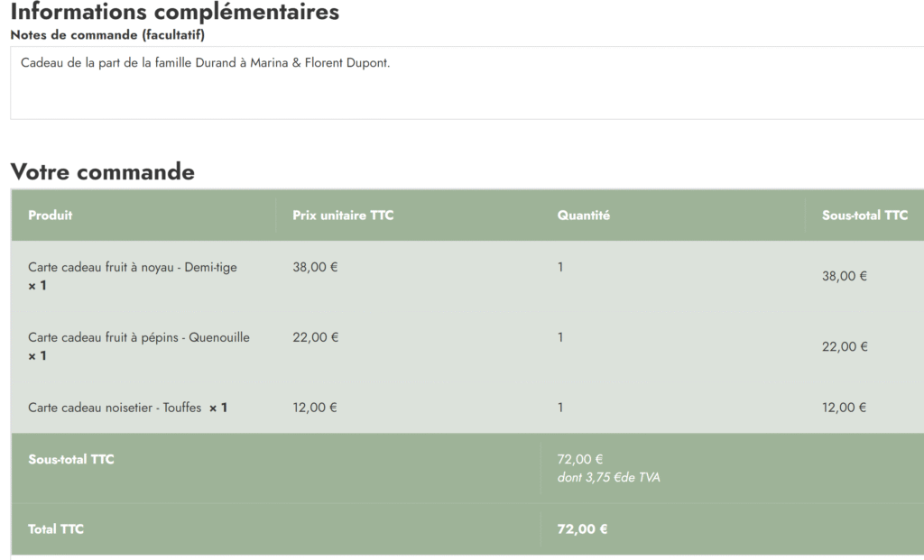This screenshot has height=560, width=924.
Task: Select the 'Votre commande' heading
Action: click(x=103, y=172)
